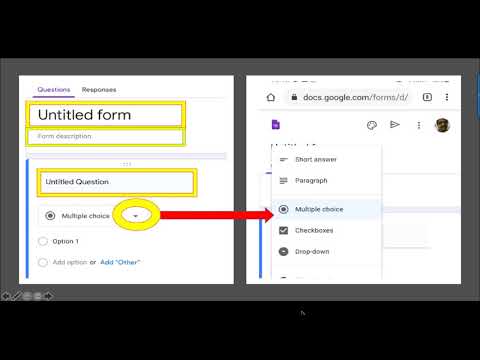
Task: Expand the question type dropdown arrow
Action: [135, 216]
